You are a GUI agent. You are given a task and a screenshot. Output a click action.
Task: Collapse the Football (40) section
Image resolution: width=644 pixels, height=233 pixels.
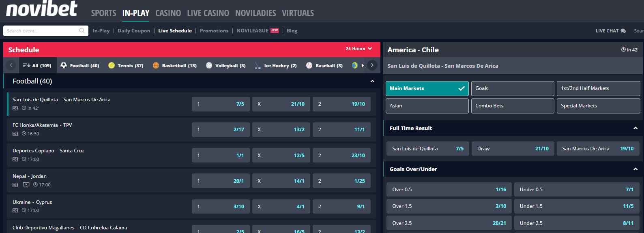372,81
